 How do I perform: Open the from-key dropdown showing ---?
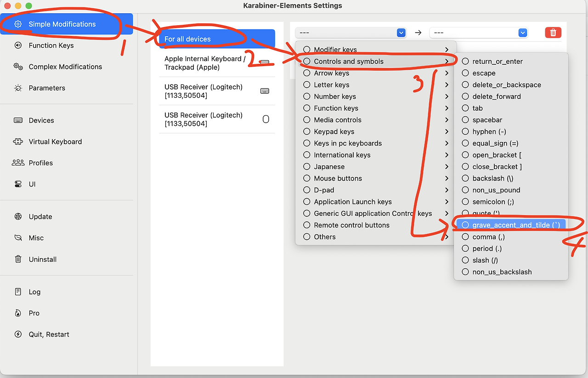pos(351,33)
